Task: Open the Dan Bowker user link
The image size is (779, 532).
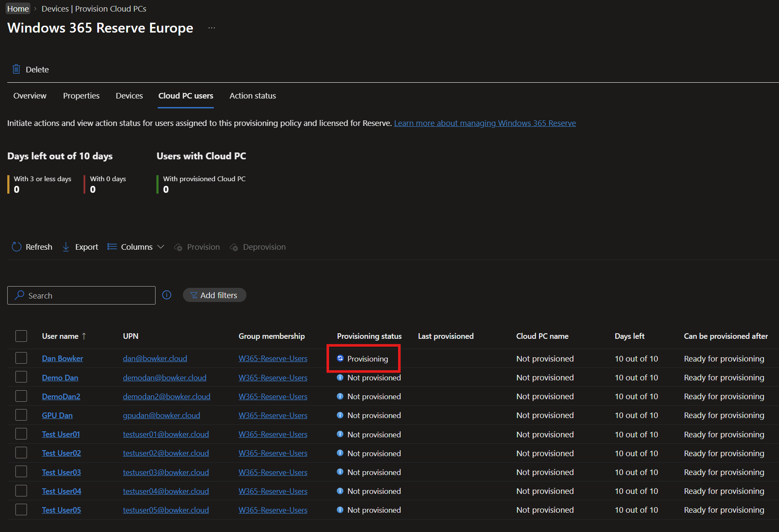Action: pos(63,359)
